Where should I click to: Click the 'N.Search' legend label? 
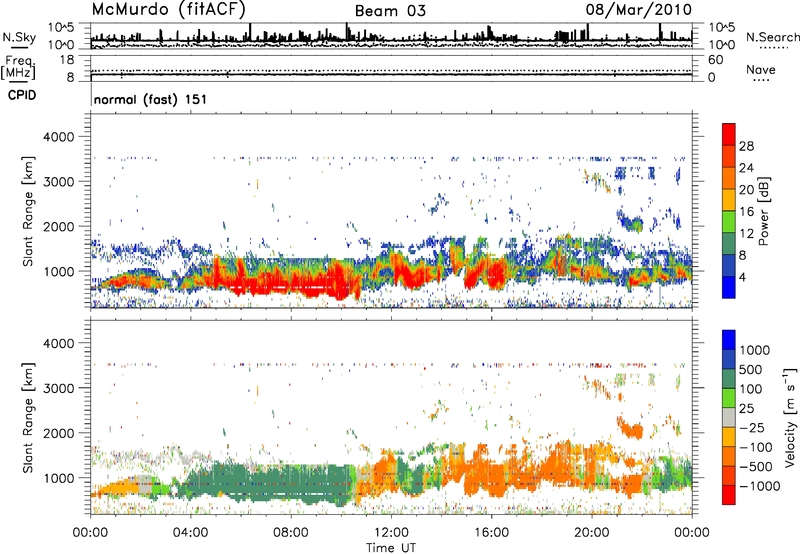[x=772, y=37]
